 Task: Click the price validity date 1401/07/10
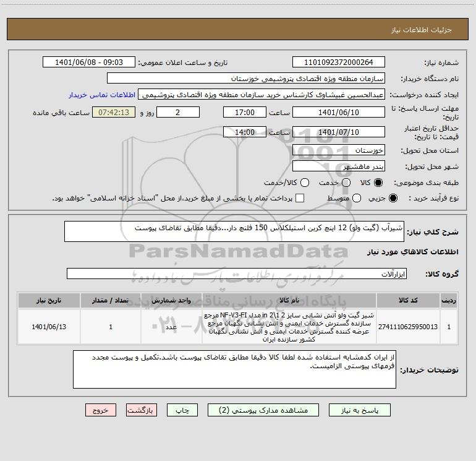coord(339,132)
